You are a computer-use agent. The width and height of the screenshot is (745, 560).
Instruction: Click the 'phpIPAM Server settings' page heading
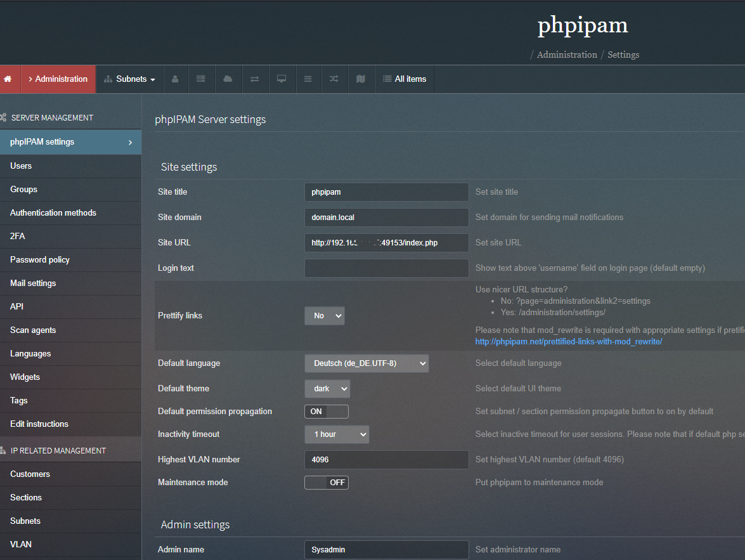(211, 119)
